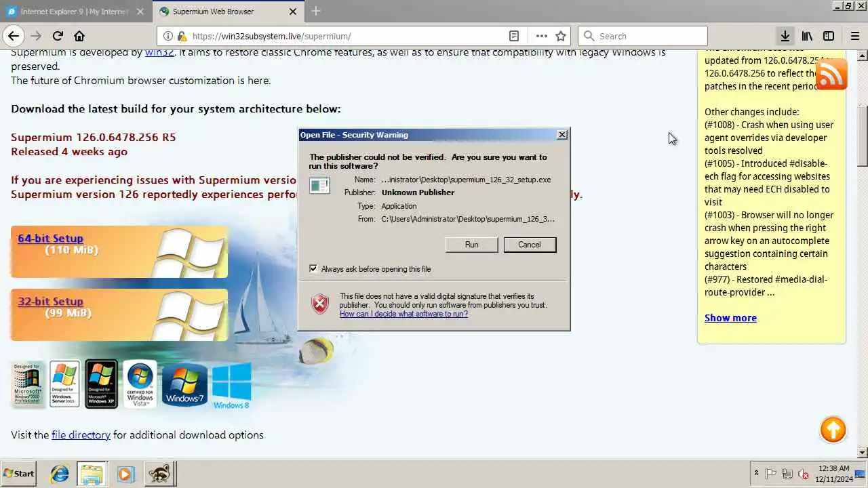Click the URL address field
The height and width of the screenshot is (488, 868).
349,36
